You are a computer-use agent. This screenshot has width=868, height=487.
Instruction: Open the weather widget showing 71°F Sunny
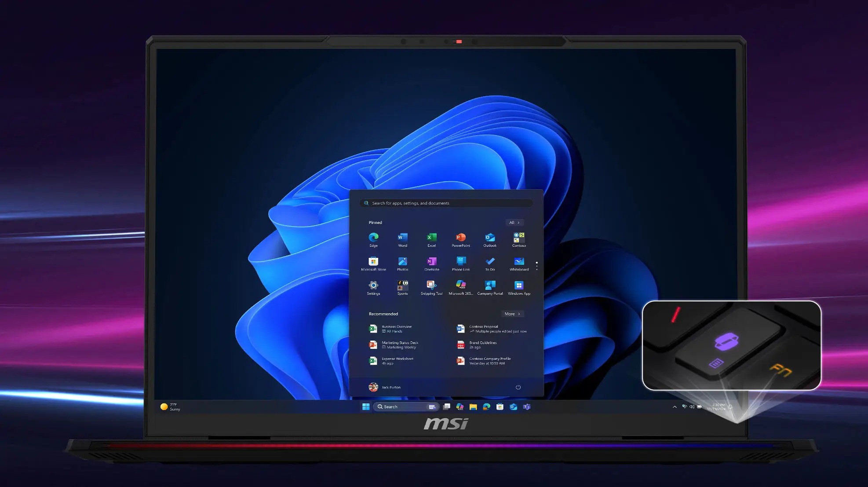point(170,407)
